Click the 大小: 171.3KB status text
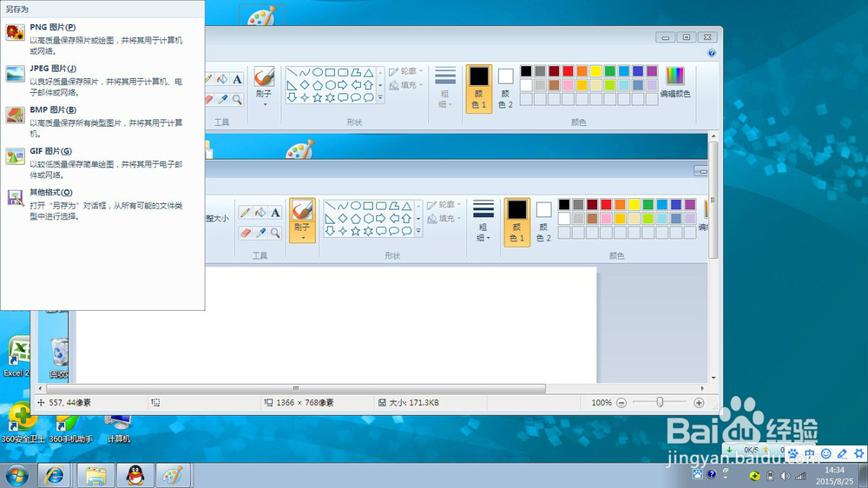The height and width of the screenshot is (488, 868). click(414, 403)
